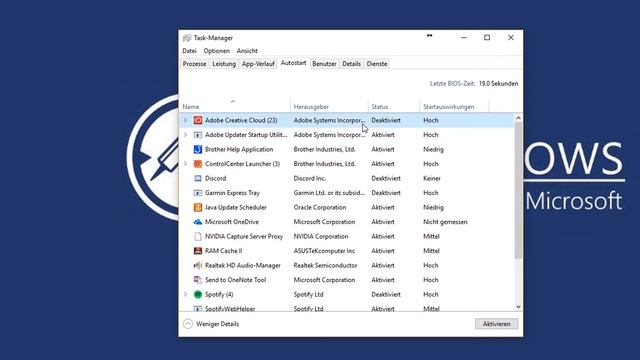Click the scrollbar up arrow
The width and height of the screenshot is (640, 360).
tap(518, 118)
